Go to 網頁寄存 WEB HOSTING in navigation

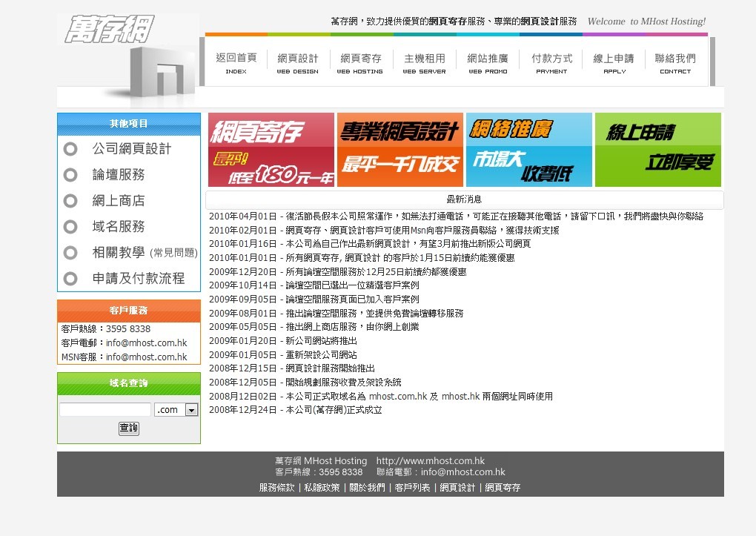[360, 63]
